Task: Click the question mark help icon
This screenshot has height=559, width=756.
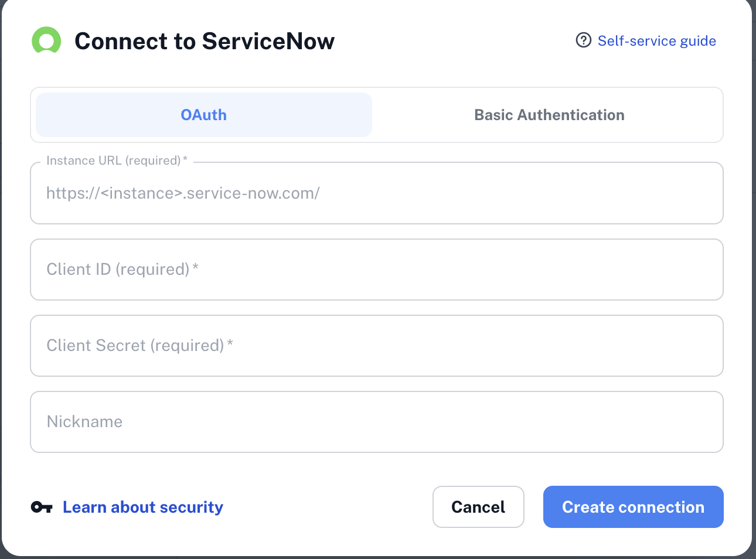Action: pyautogui.click(x=583, y=40)
